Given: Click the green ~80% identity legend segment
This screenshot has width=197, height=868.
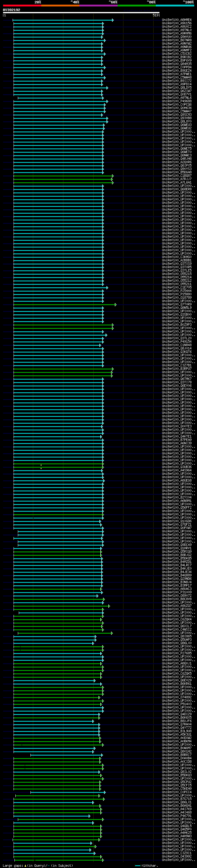Looking at the screenshot, I should [137, 6].
